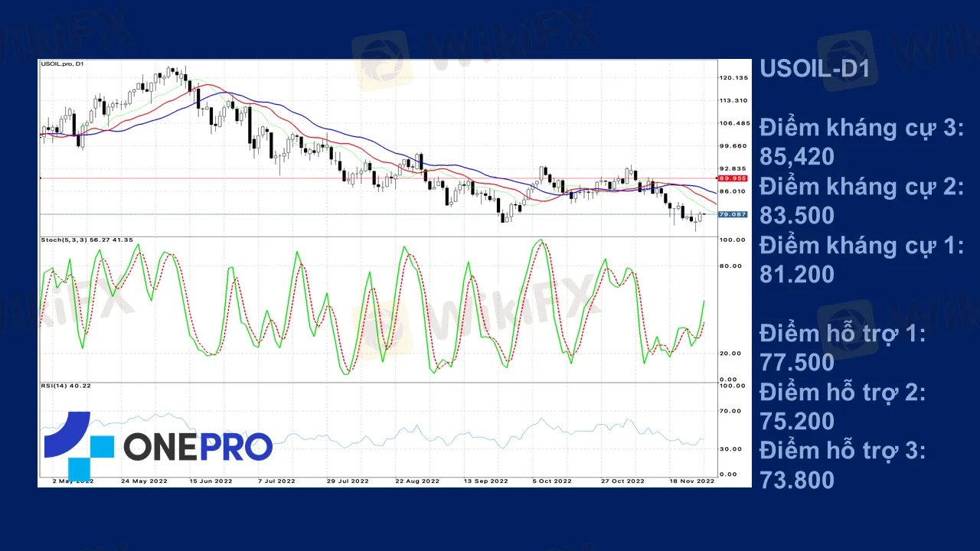
Task: Select the 81.200 resistance value
Action: 797,274
